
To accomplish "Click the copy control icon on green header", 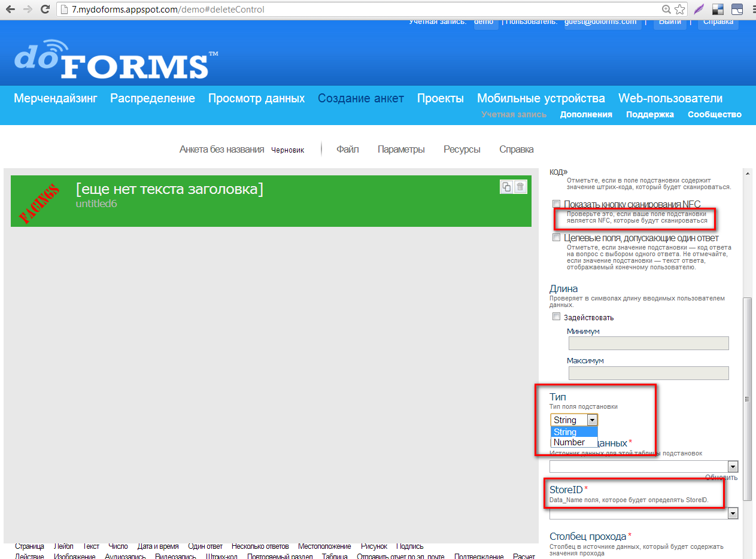I will click(x=506, y=187).
